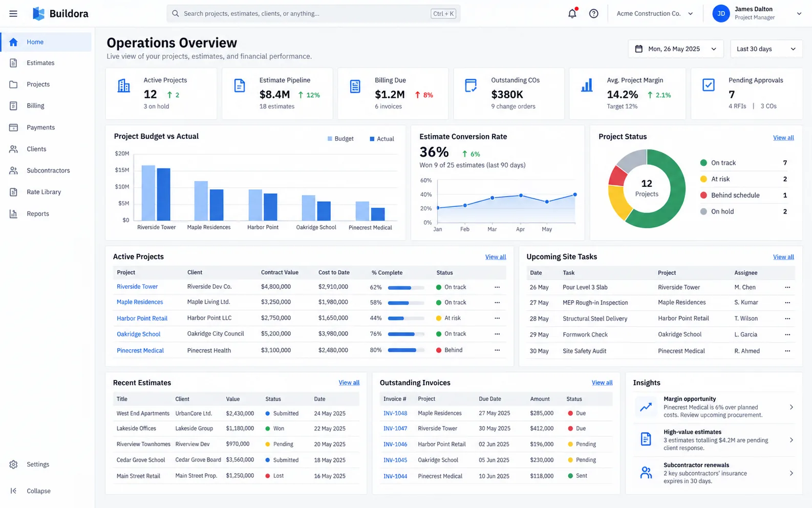Viewport: 812px width, 508px height.
Task: Expand the James Dalton account menu
Action: coord(799,14)
